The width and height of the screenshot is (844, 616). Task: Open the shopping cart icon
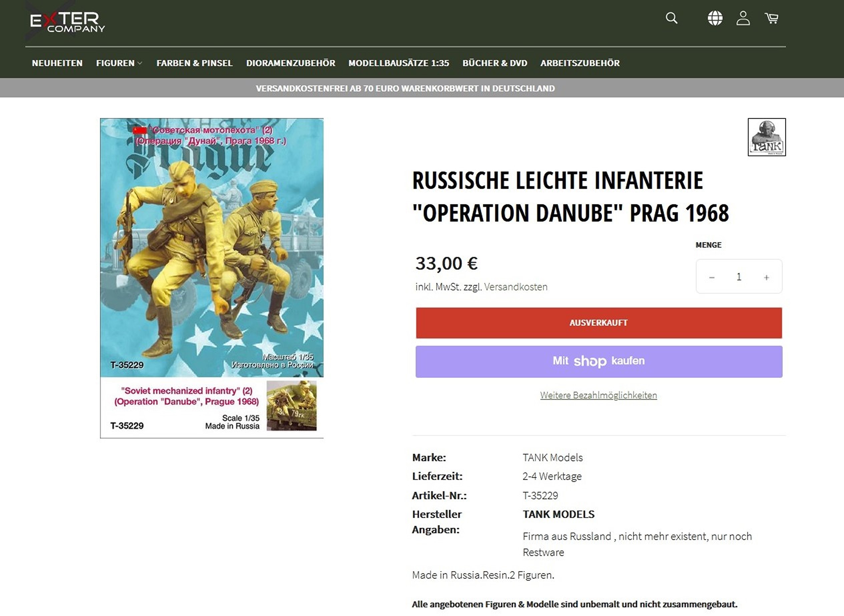click(771, 18)
